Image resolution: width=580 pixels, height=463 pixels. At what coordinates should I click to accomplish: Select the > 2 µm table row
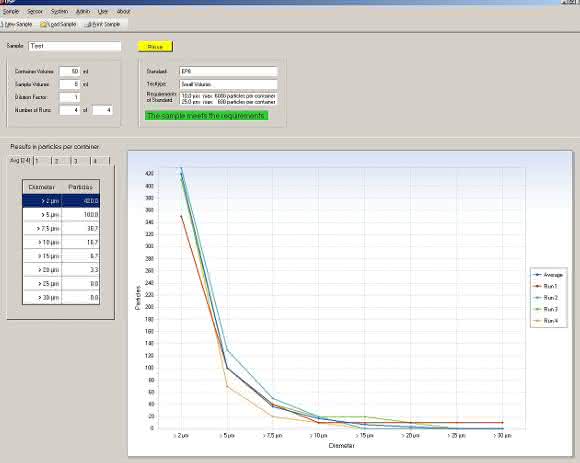click(x=61, y=201)
